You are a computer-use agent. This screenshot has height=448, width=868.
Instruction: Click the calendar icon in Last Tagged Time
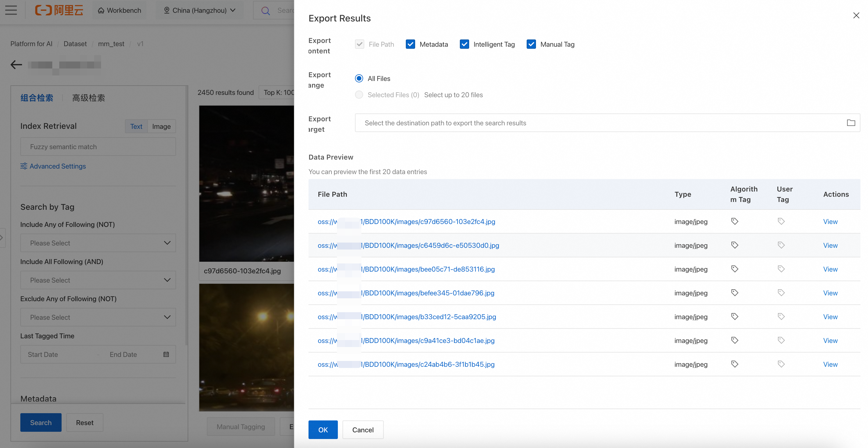click(166, 355)
